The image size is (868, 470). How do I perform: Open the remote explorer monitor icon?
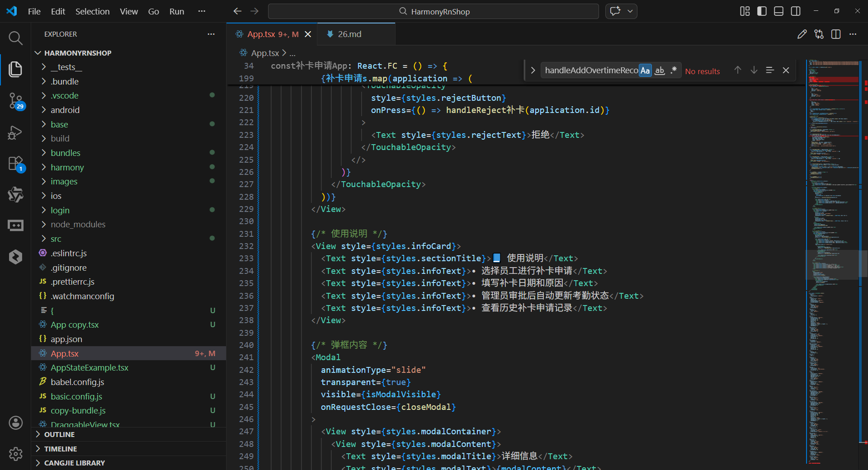[15, 225]
